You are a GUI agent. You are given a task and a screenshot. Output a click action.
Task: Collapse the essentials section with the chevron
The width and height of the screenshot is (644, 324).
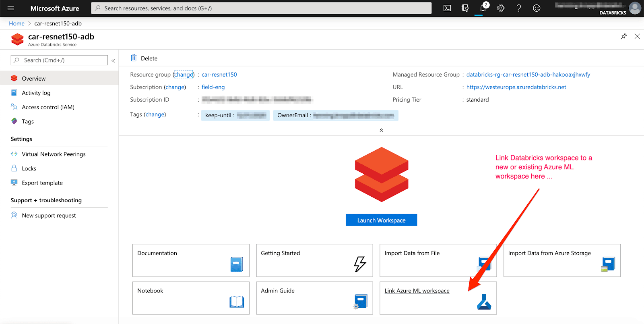[x=381, y=130]
